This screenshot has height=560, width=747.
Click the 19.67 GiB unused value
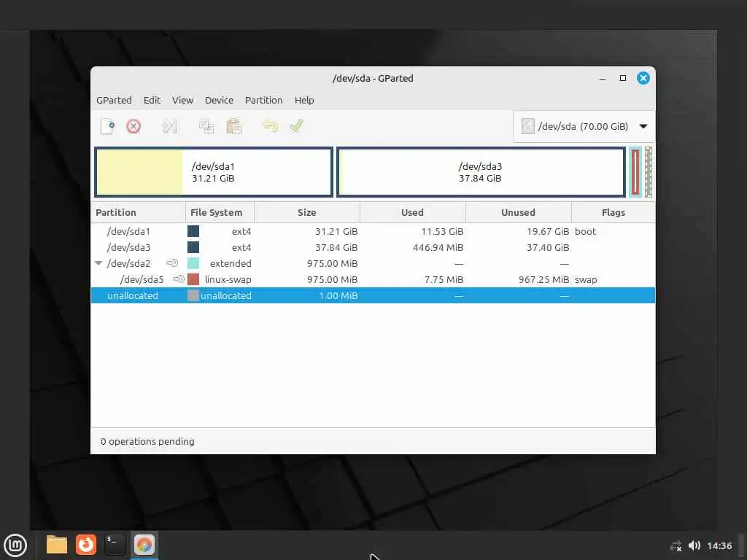tap(548, 232)
